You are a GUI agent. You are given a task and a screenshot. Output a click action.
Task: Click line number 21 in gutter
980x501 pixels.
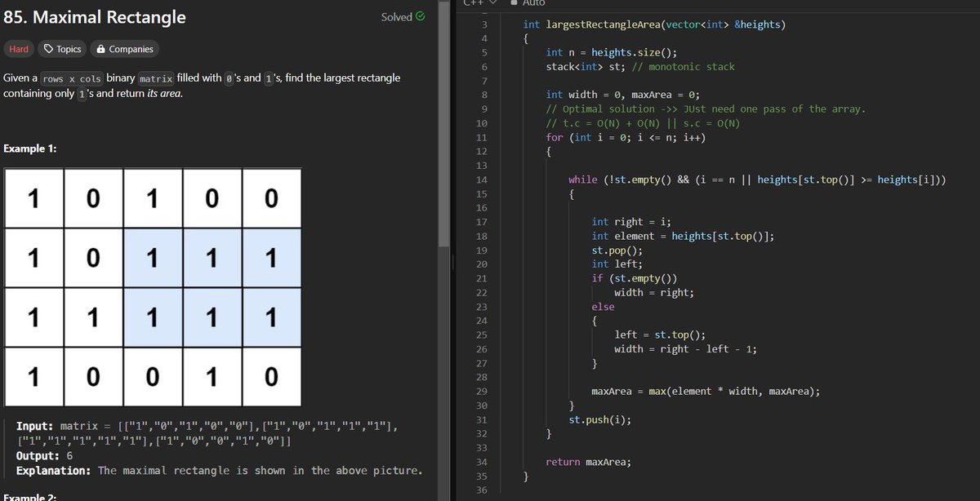(x=481, y=278)
